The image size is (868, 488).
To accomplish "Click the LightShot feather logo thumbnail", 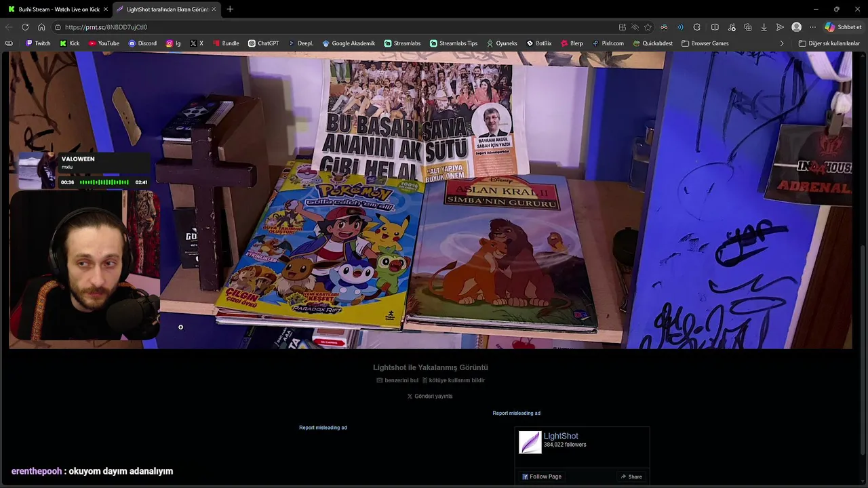I will coord(530,442).
